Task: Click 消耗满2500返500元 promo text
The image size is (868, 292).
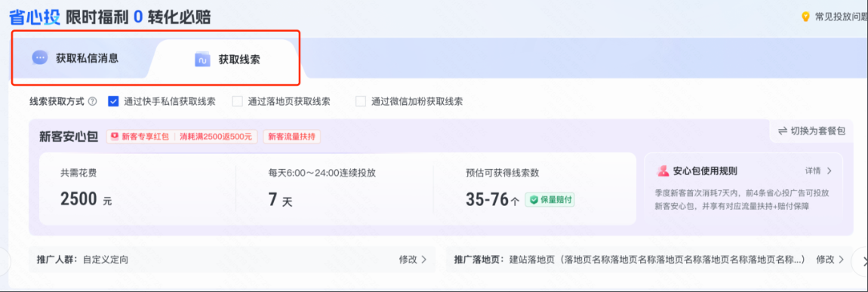Action: 216,136
